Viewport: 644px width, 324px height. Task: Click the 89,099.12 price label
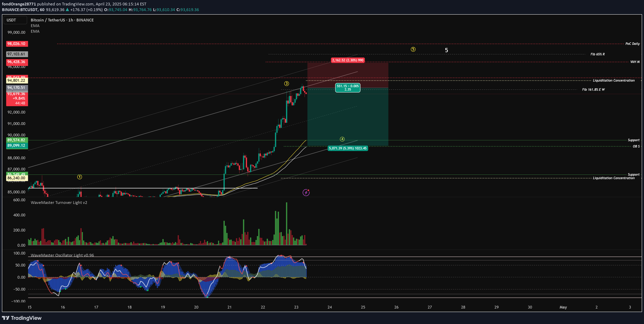tap(17, 145)
